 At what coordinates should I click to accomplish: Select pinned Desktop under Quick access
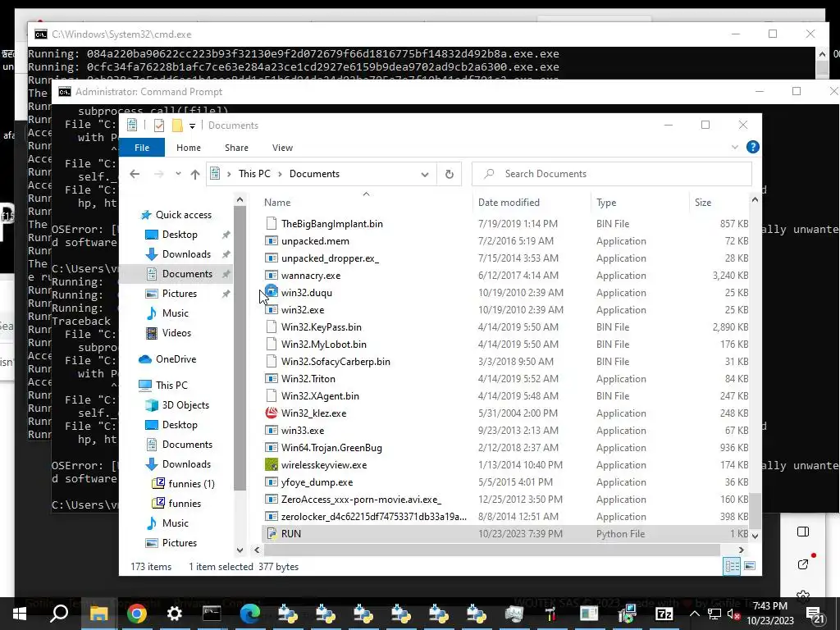[180, 235]
